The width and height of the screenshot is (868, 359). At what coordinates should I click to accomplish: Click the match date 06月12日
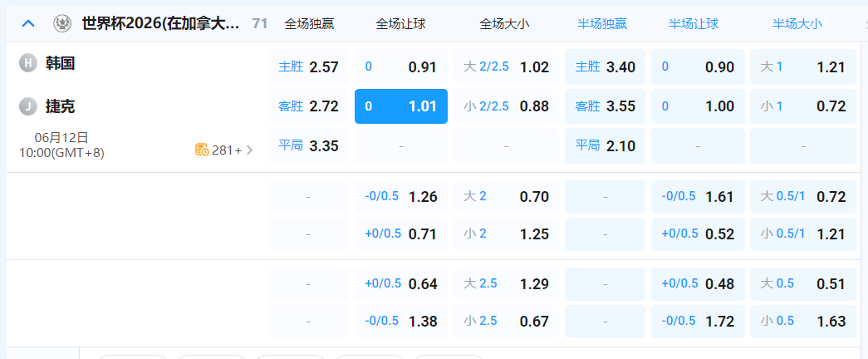pyautogui.click(x=61, y=137)
